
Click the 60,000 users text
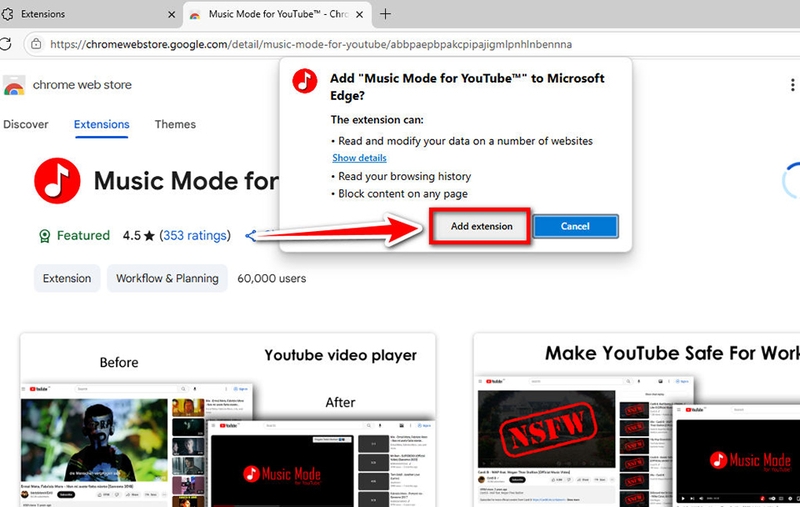click(x=271, y=278)
